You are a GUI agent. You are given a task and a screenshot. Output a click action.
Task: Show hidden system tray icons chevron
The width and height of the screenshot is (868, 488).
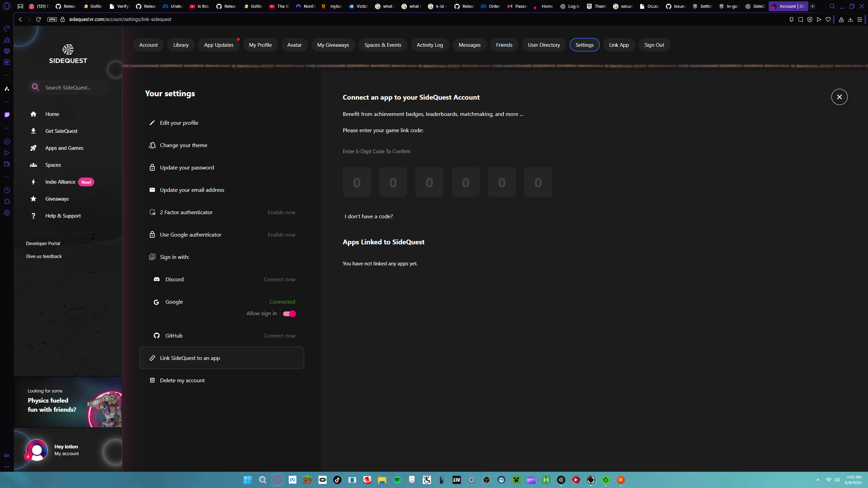pos(818,480)
